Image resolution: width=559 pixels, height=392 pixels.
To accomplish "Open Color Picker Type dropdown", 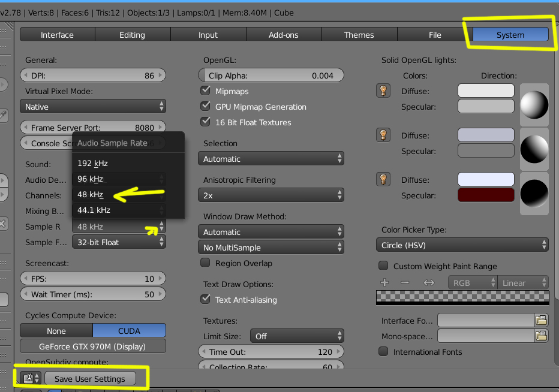I will pos(462,245).
